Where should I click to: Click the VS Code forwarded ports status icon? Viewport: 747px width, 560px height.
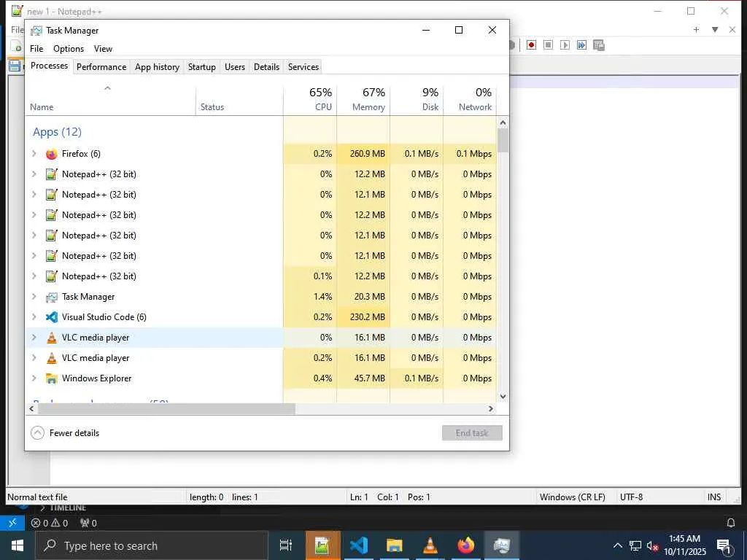88,524
